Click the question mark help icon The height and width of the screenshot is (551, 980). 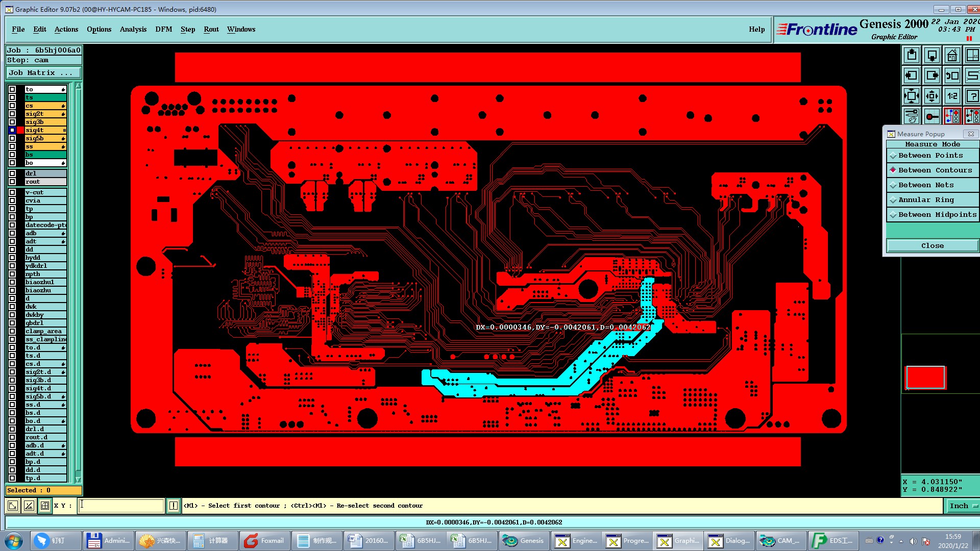[972, 96]
